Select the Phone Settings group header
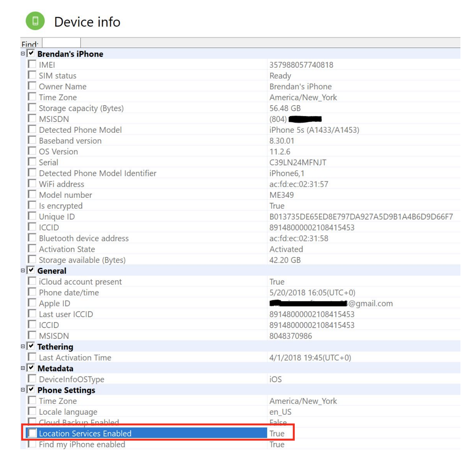476x456 pixels. click(66, 390)
